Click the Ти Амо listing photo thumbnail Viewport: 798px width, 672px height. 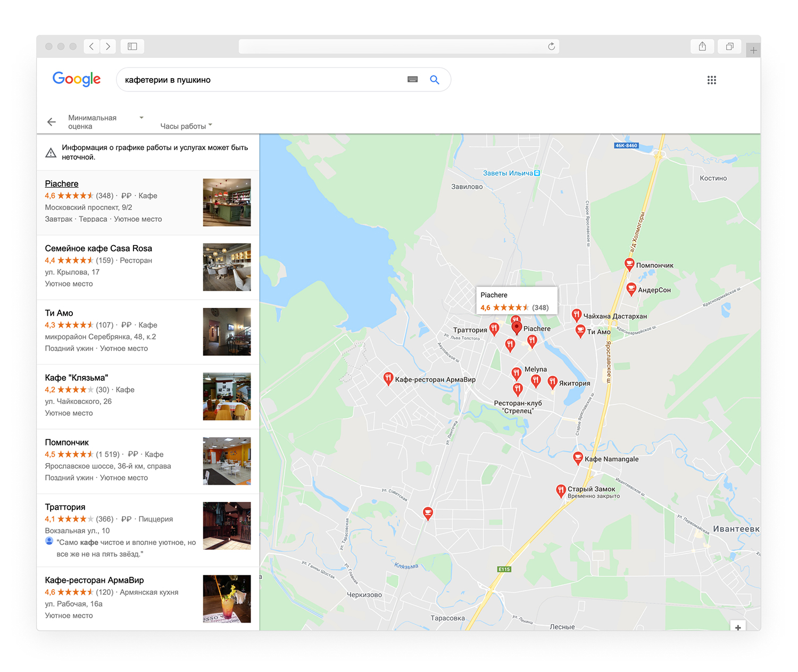click(x=227, y=332)
